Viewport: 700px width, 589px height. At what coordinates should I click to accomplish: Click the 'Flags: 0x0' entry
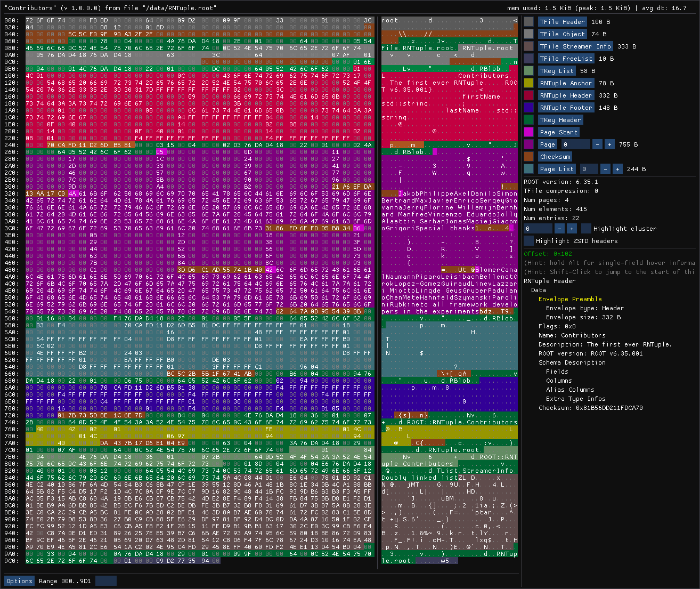(x=557, y=326)
